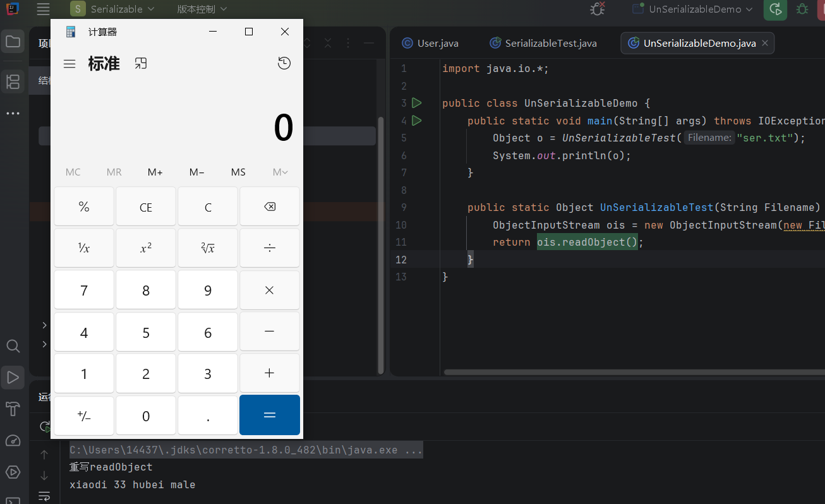
Task: Click the Calculator reciprocal 1/x key
Action: pyautogui.click(x=84, y=248)
